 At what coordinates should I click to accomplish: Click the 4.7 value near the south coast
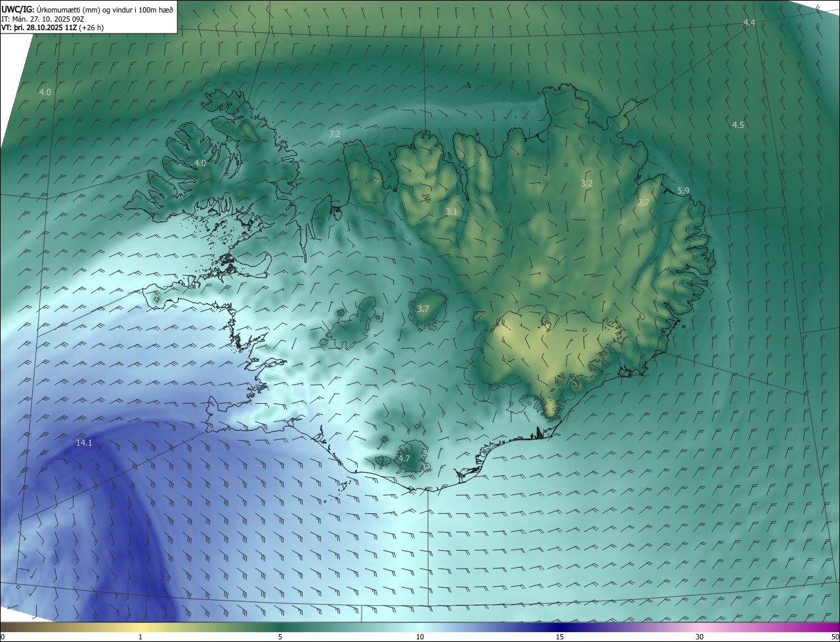[404, 458]
